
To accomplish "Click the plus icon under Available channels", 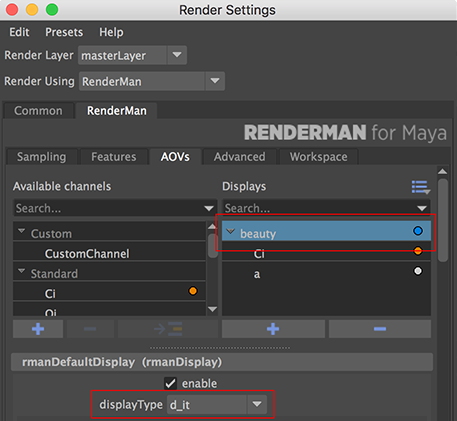I will tap(38, 329).
